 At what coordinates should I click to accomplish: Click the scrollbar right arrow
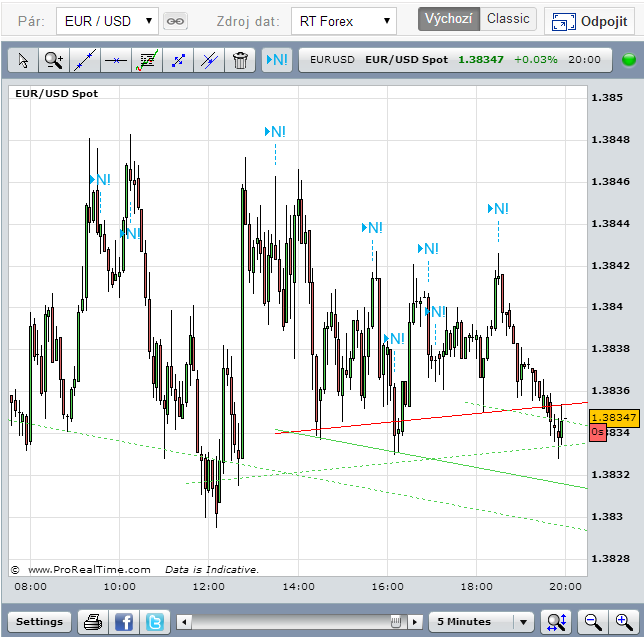[x=415, y=622]
